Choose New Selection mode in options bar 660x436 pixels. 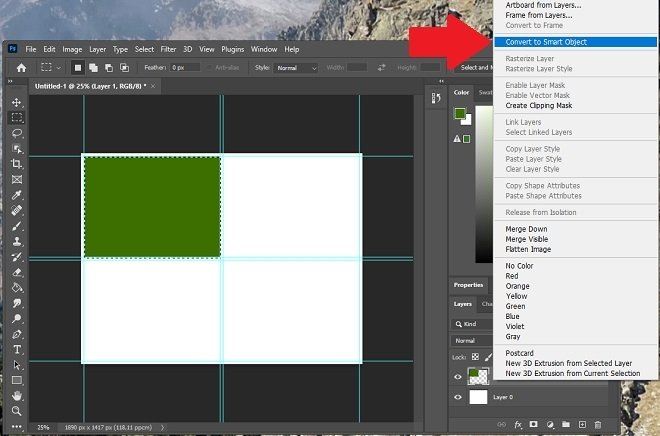[77, 67]
